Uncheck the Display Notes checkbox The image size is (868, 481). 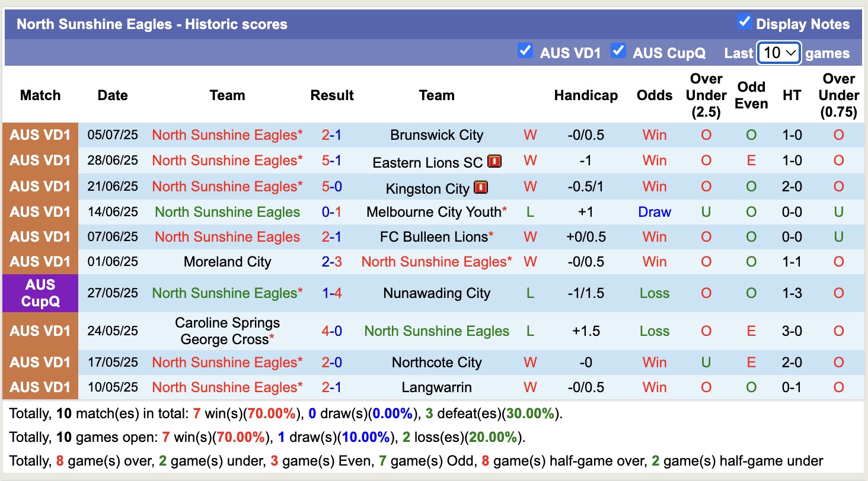pos(744,21)
